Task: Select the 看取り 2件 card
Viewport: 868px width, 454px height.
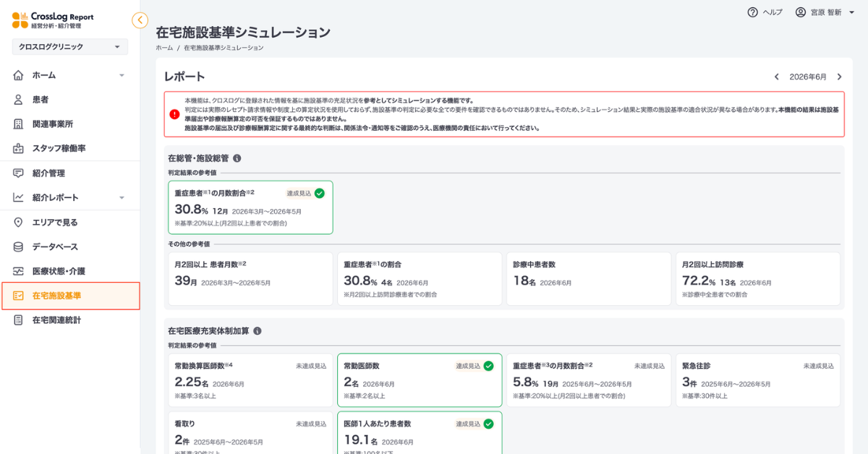Action: (x=250, y=432)
